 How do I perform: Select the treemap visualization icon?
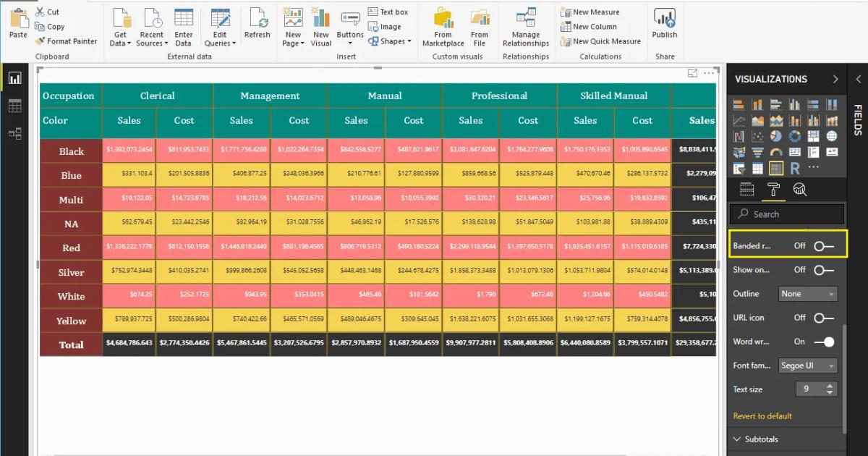(x=812, y=136)
